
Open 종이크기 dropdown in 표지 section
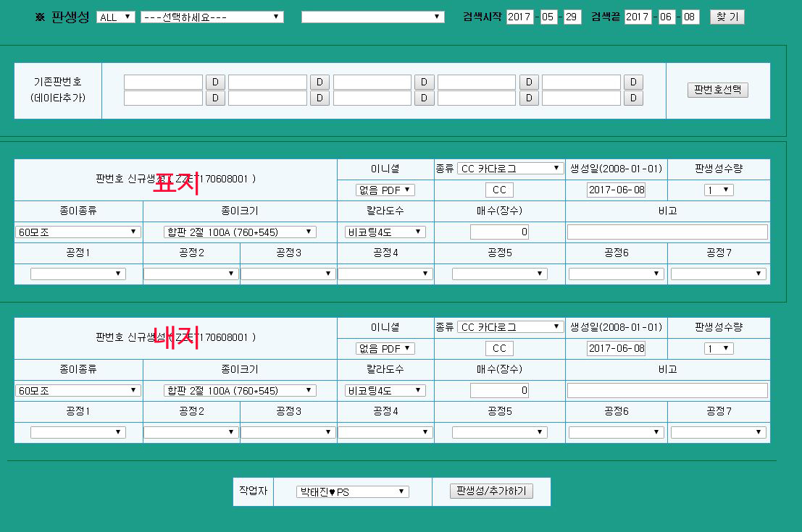pyautogui.click(x=240, y=232)
